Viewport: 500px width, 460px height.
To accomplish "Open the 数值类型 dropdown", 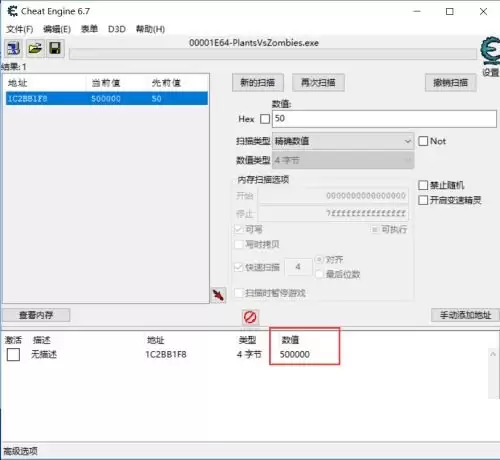I will pyautogui.click(x=343, y=160).
